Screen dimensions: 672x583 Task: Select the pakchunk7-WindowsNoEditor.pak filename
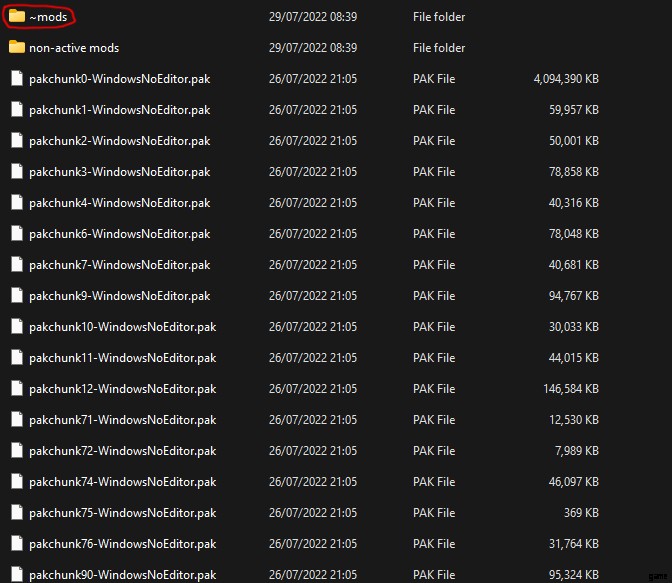pyautogui.click(x=119, y=265)
